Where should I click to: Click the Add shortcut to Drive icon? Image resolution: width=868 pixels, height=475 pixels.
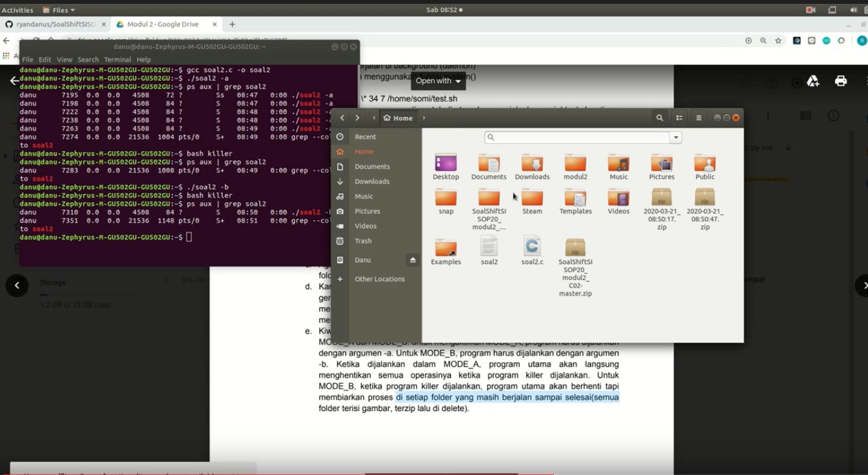click(x=813, y=81)
